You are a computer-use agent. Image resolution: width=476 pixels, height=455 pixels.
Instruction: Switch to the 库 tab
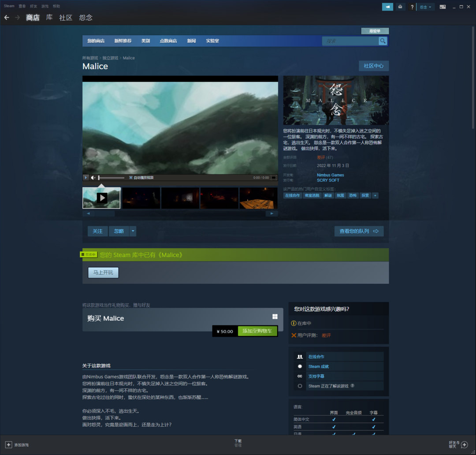point(49,18)
